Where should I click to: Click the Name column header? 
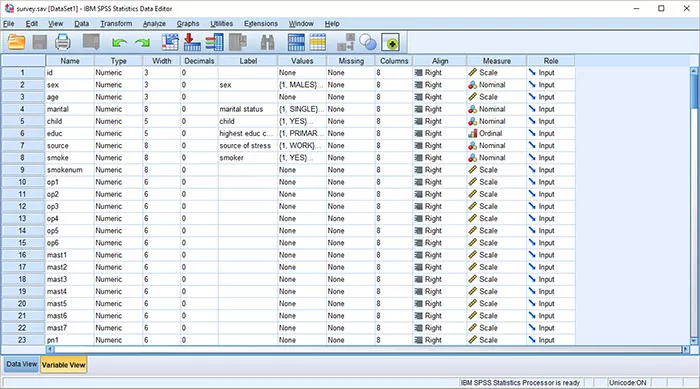70,61
